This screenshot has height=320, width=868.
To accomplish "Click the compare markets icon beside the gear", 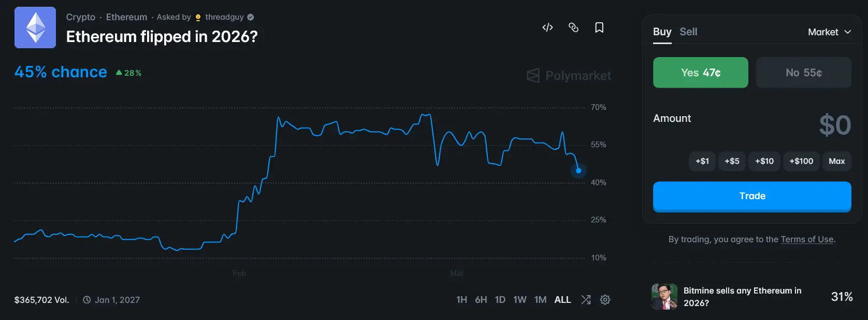I will pos(586,299).
